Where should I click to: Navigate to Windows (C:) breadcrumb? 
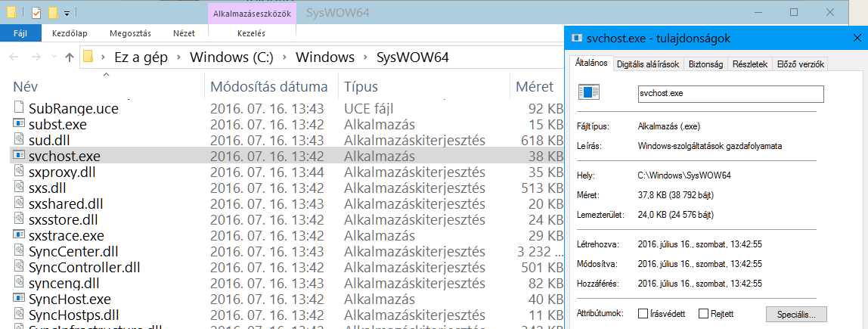(x=232, y=57)
